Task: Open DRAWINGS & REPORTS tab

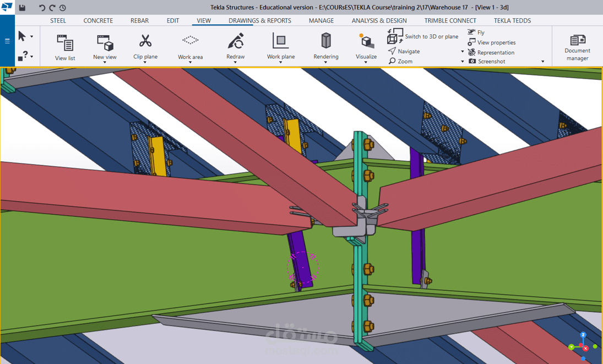Action: pyautogui.click(x=260, y=21)
